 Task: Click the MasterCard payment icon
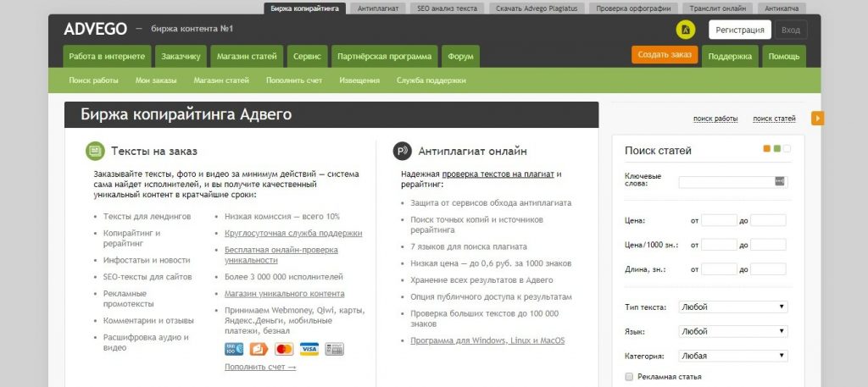pyautogui.click(x=284, y=349)
